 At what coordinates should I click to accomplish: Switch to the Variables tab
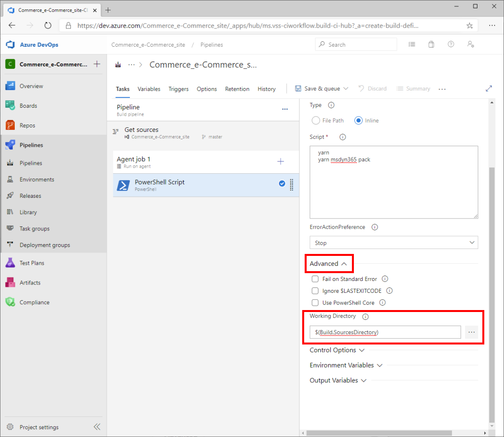tap(149, 89)
